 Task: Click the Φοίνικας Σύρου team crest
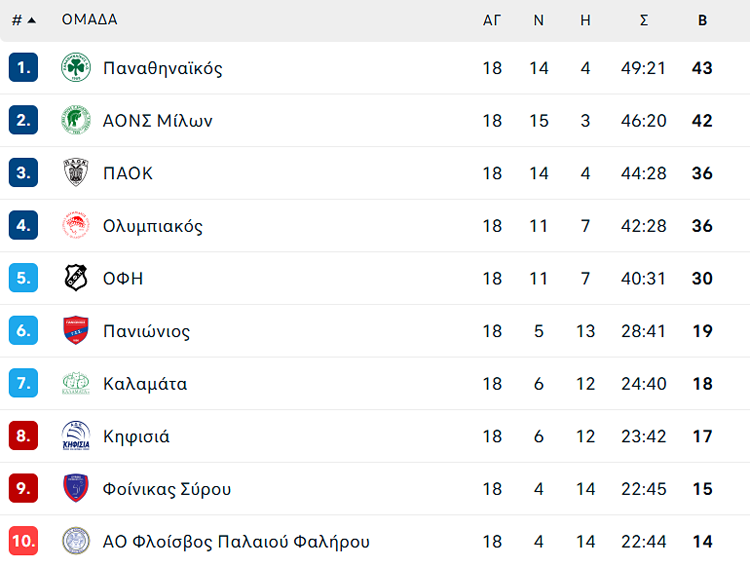pos(76,489)
